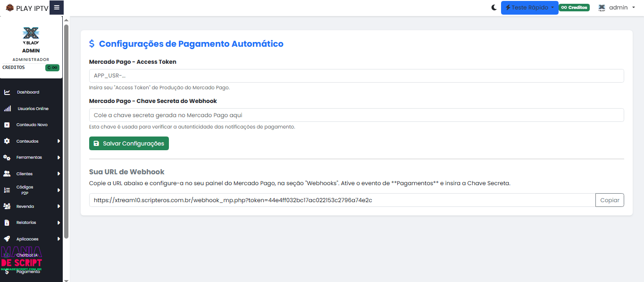This screenshot has width=644, height=282.
Task: Open the admin user dropdown
Action: [x=617, y=8]
